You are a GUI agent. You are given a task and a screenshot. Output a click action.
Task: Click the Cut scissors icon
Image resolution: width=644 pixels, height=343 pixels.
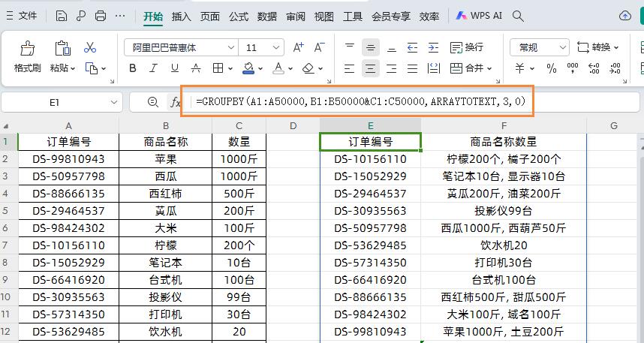pos(90,47)
